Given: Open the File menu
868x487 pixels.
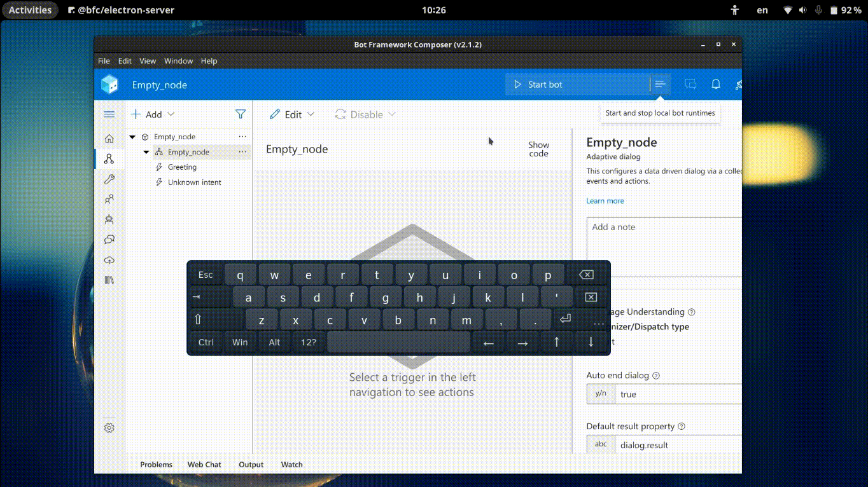Looking at the screenshot, I should (104, 61).
